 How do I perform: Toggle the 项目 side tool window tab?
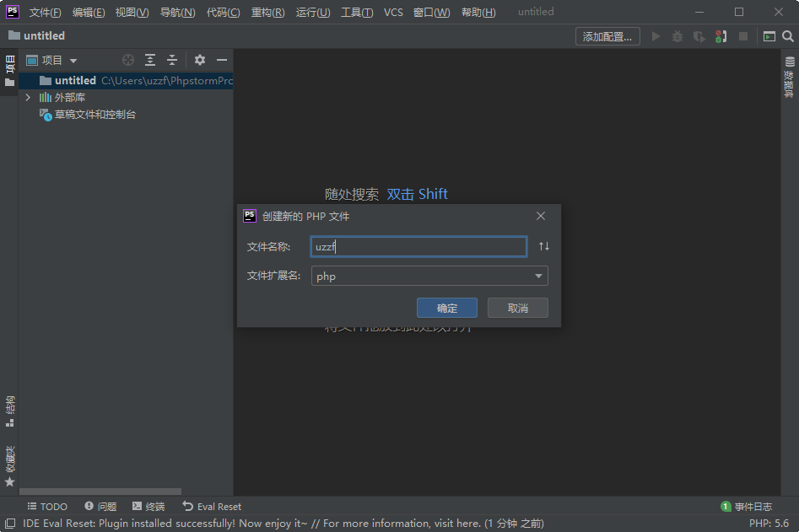pyautogui.click(x=9, y=70)
